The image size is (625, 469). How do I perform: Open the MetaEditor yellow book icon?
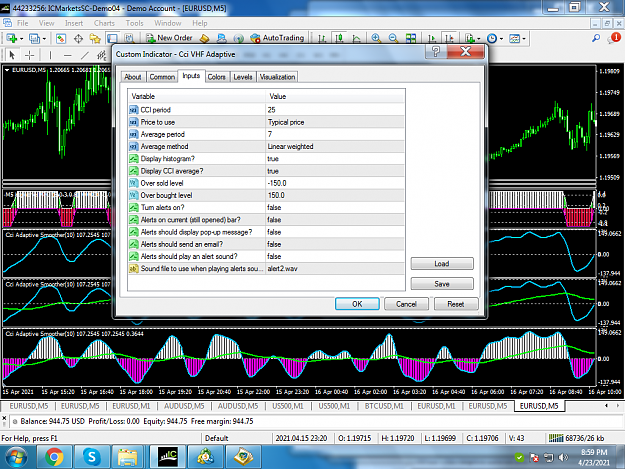click(204, 38)
